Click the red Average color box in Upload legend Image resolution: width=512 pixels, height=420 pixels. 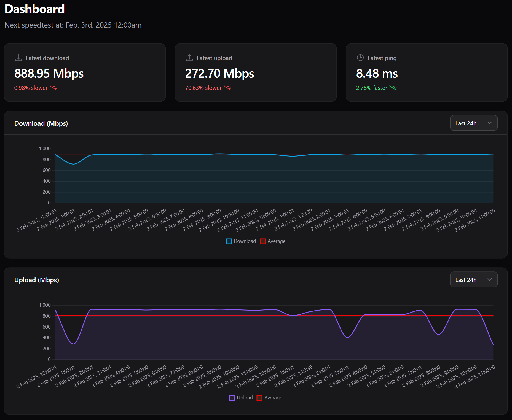pos(259,398)
